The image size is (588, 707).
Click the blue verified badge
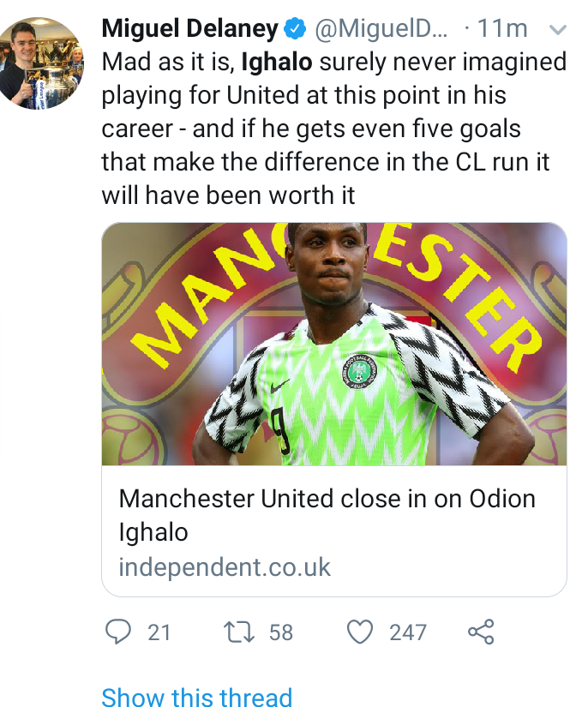(296, 29)
